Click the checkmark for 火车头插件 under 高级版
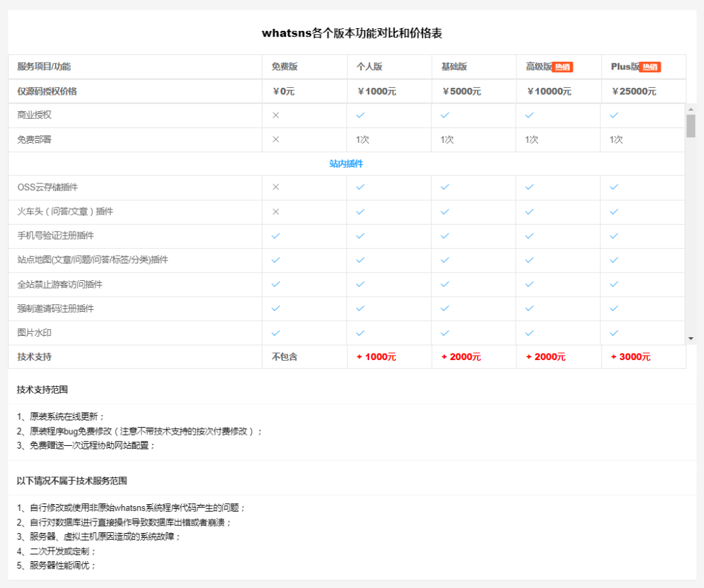 point(529,212)
